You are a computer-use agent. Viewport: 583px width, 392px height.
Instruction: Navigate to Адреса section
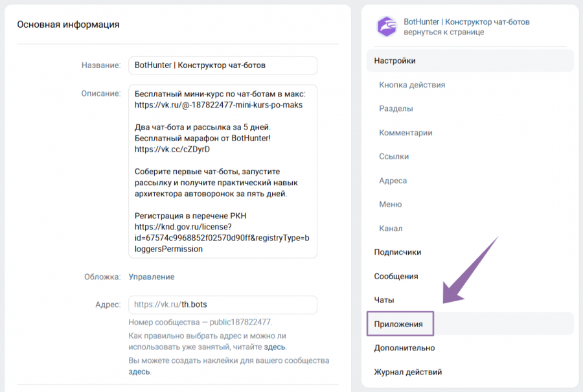pyautogui.click(x=393, y=181)
